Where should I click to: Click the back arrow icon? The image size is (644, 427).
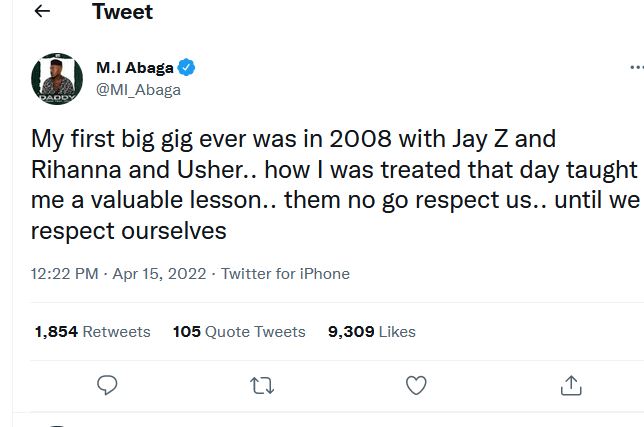click(42, 12)
